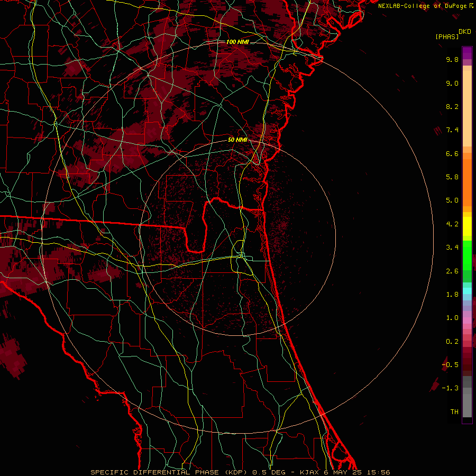Click the 7.4 value on the color scale
476x476 pixels.
pos(452,130)
